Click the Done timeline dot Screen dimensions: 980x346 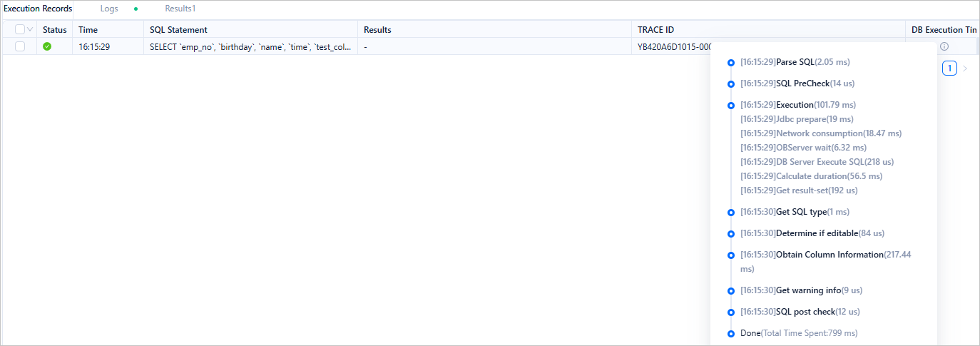point(730,334)
